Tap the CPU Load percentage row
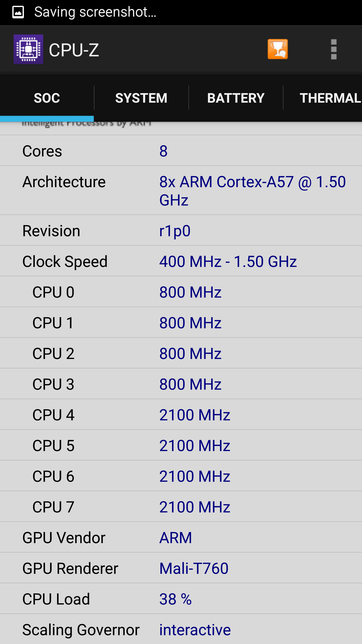362x644 pixels. [181, 599]
